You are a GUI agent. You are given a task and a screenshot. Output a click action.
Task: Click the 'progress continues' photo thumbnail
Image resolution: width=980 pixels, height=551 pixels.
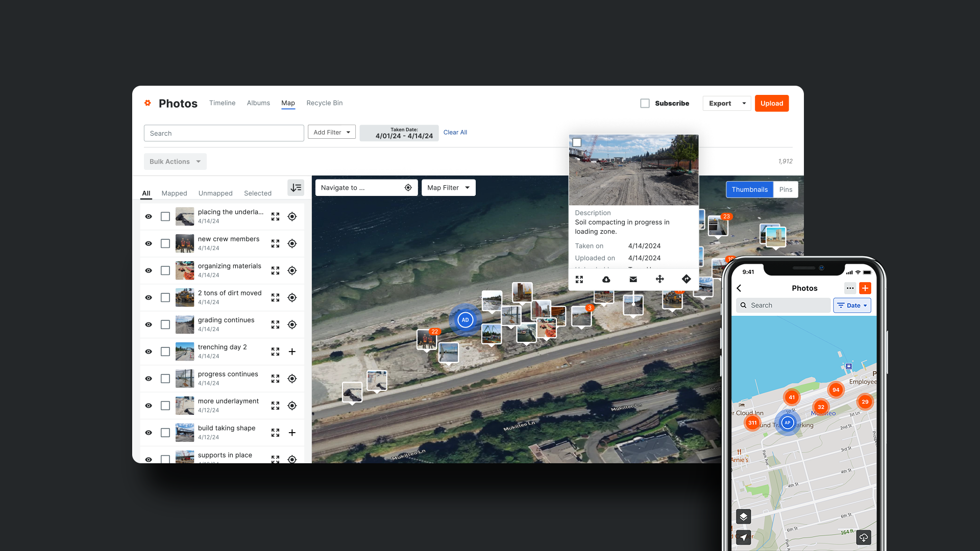click(184, 378)
